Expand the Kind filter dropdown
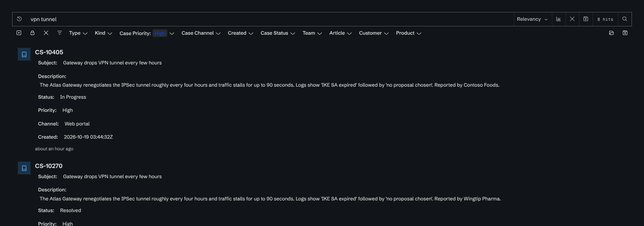 pyautogui.click(x=103, y=33)
